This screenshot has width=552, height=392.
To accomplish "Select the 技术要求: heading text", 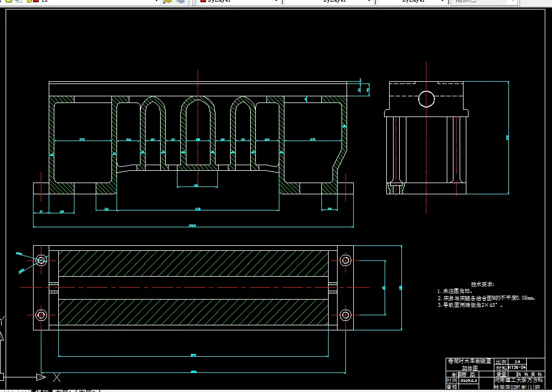I will tap(482, 284).
